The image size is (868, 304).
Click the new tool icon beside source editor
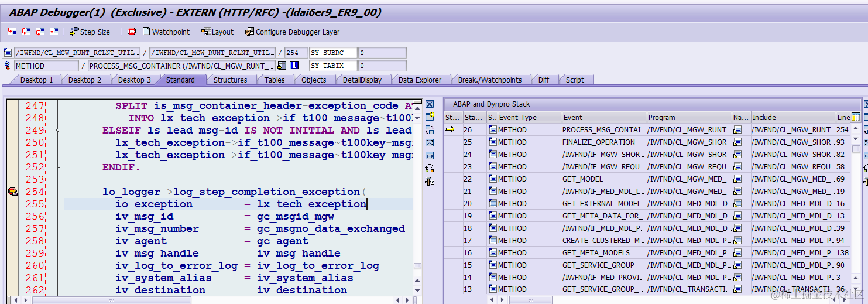coord(430,117)
